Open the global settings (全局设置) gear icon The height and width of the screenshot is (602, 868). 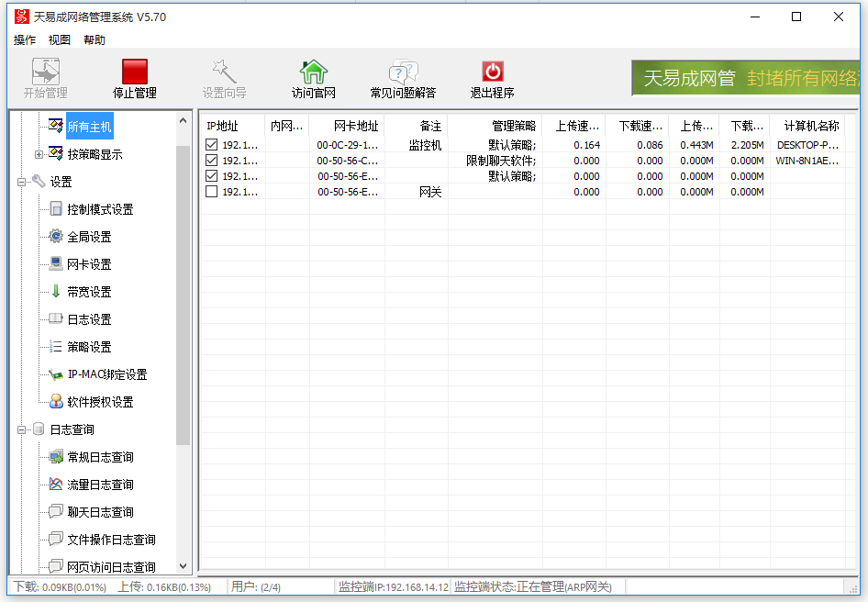coord(56,237)
